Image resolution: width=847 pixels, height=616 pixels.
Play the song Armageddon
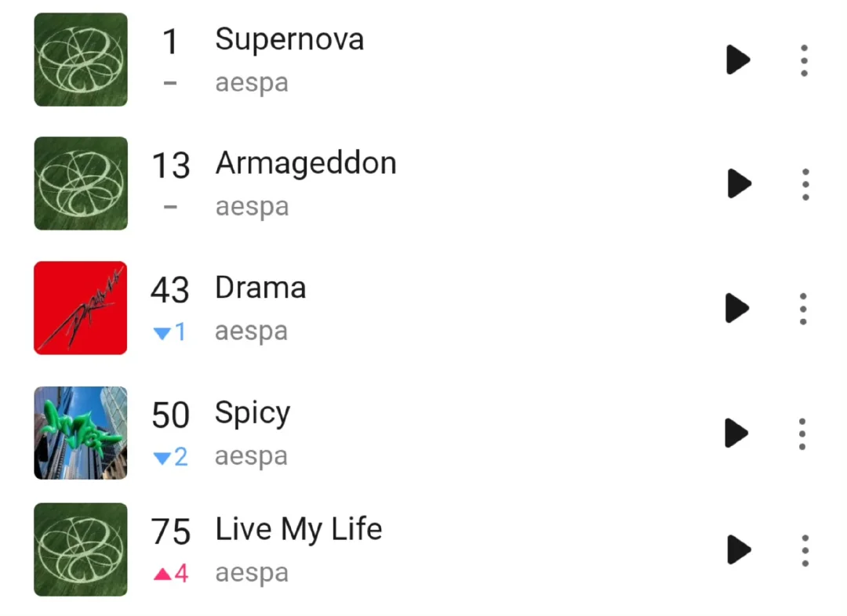739,183
